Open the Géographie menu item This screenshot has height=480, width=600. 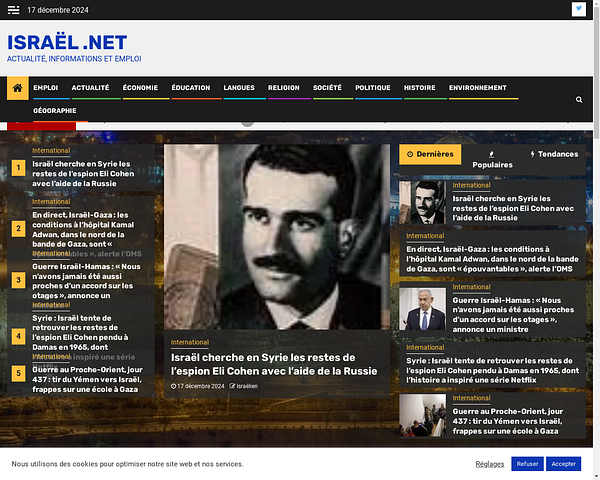pyautogui.click(x=54, y=110)
